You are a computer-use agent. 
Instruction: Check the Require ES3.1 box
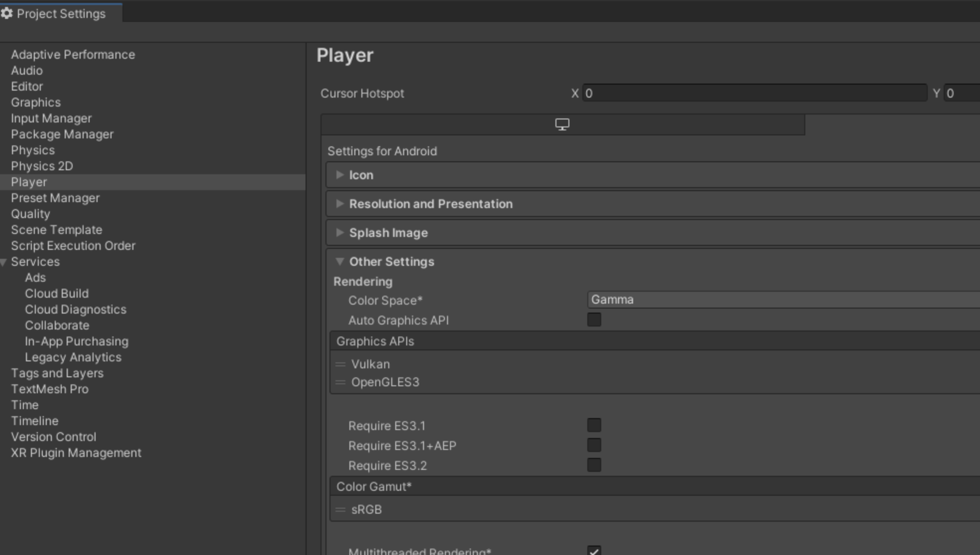click(594, 425)
